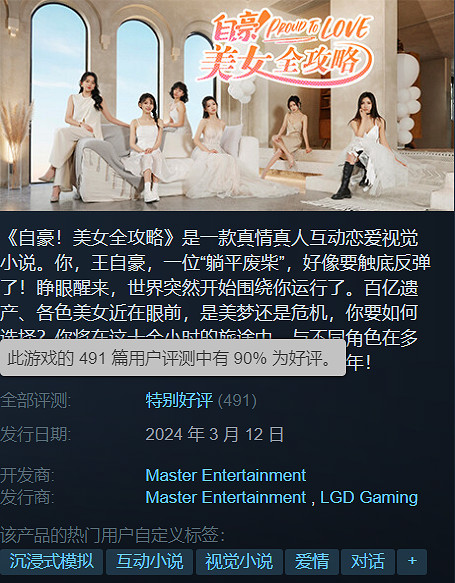Open the 特别好评 review summary link
This screenshot has height=583, width=455.
point(179,401)
